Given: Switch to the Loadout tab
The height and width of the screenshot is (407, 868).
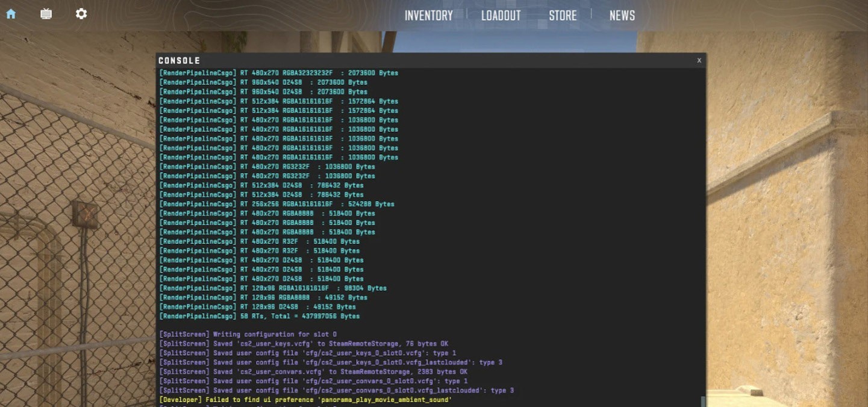Looking at the screenshot, I should click(501, 16).
